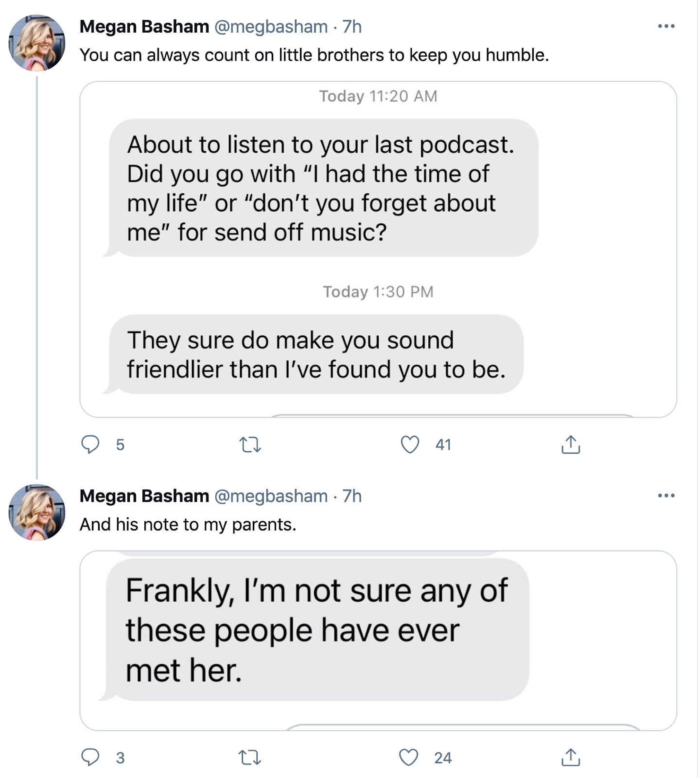Screen dimensions: 700x778
Task: Open more options for second tweet
Action: pyautogui.click(x=666, y=495)
